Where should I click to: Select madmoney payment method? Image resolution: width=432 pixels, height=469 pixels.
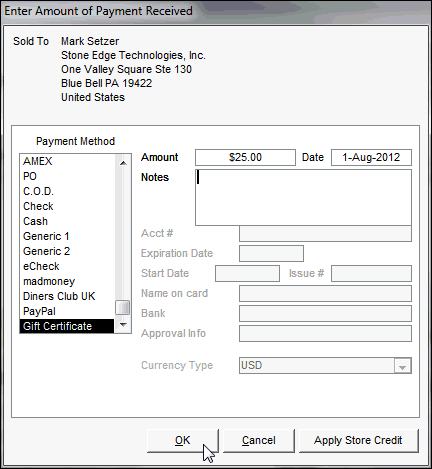(67, 281)
